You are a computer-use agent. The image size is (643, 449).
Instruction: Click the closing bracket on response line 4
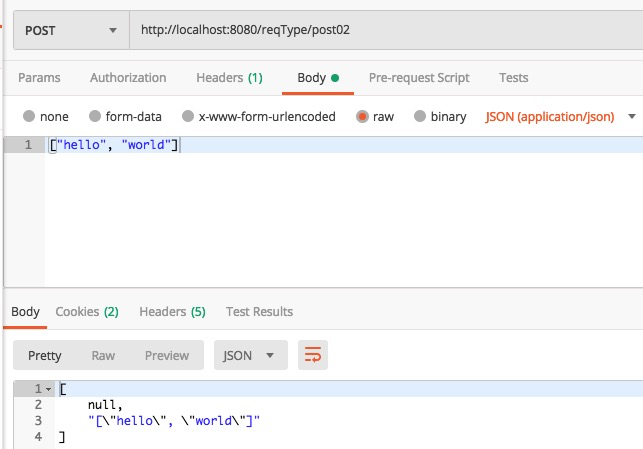pyautogui.click(x=62, y=437)
